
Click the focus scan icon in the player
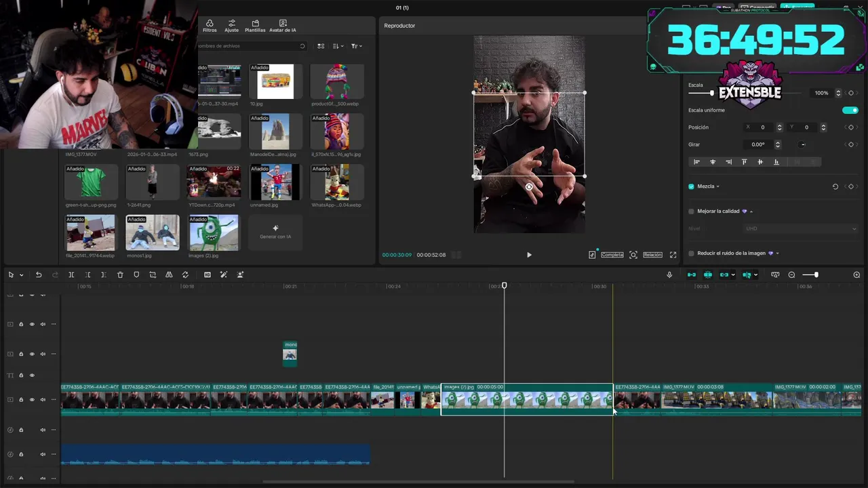[633, 255]
